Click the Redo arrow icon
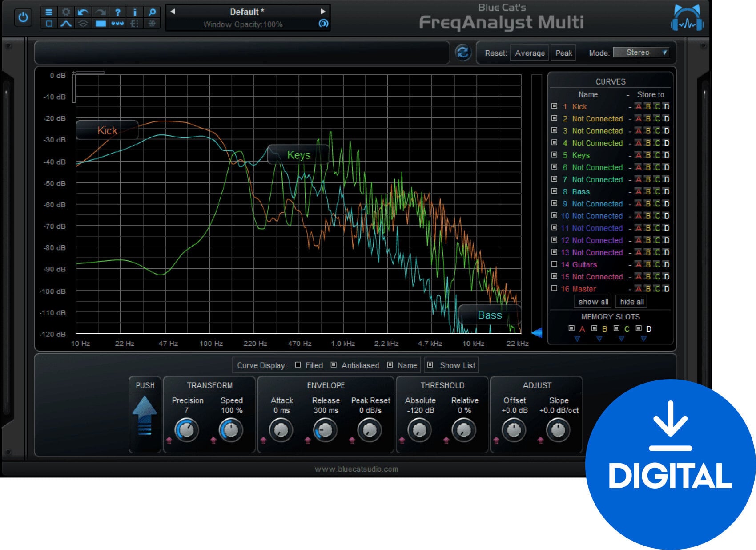Screen dimensions: 756x550 [x=100, y=12]
